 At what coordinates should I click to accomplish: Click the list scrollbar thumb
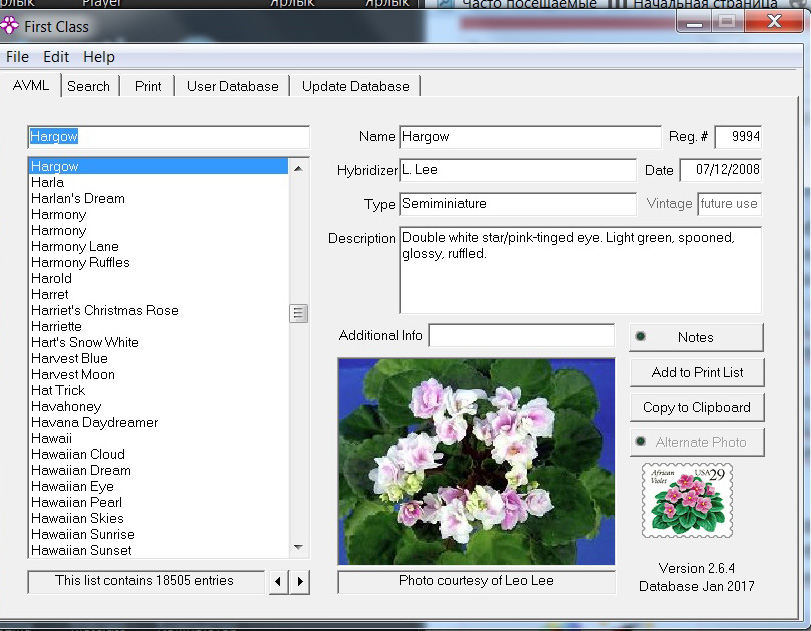pos(298,313)
